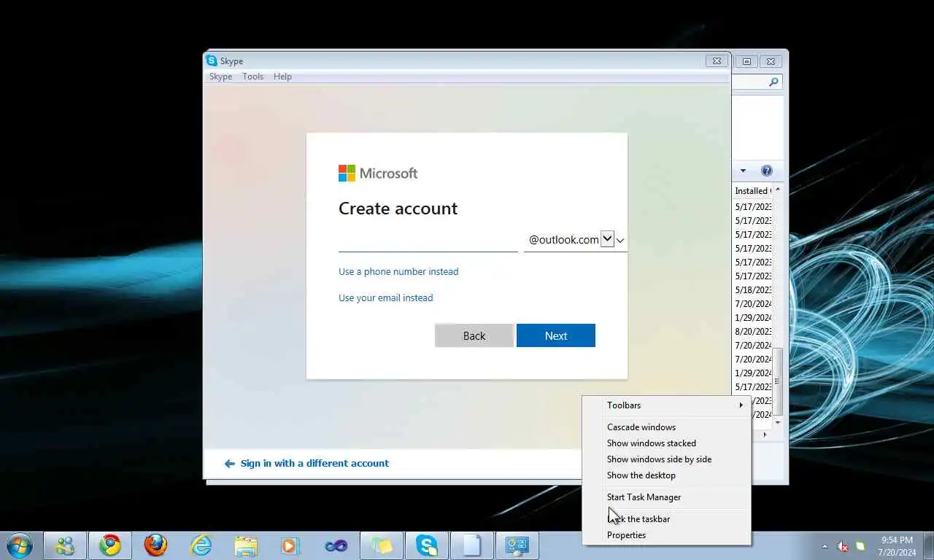Open Internet Explorer from the taskbar

pyautogui.click(x=200, y=545)
